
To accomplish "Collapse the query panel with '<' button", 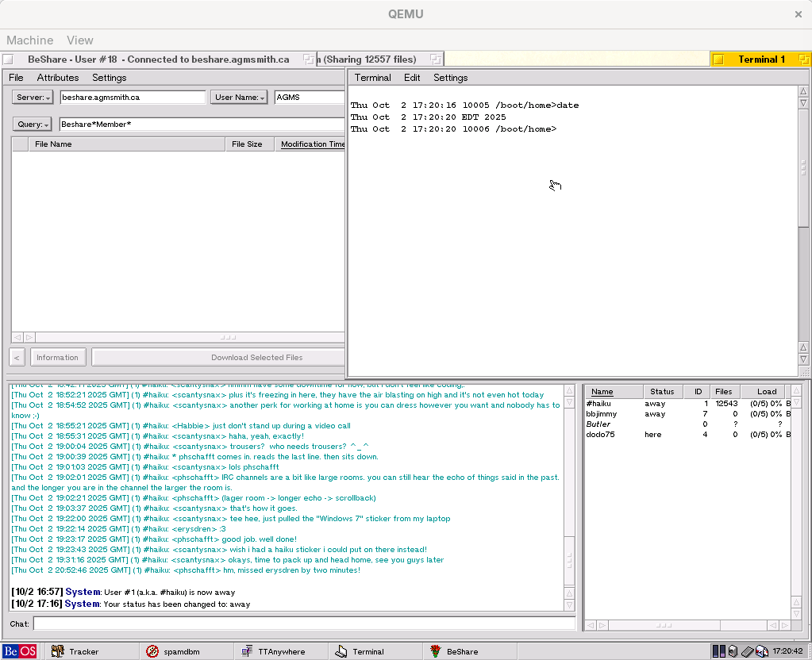I will pyautogui.click(x=17, y=357).
